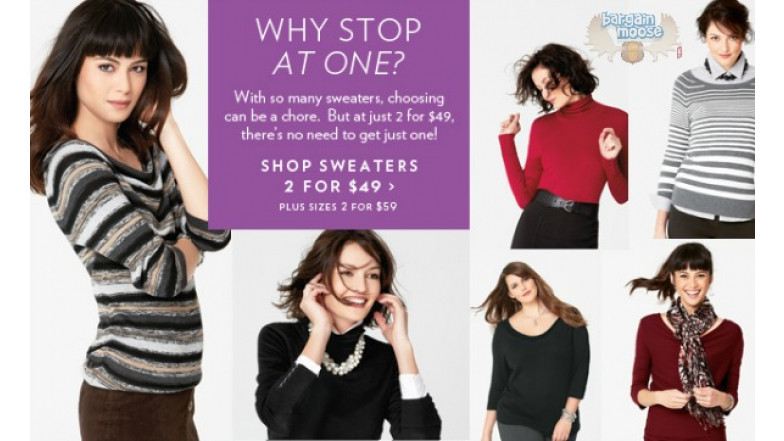
Task: Click the black belt on red turtleneck model
Action: click(x=564, y=204)
